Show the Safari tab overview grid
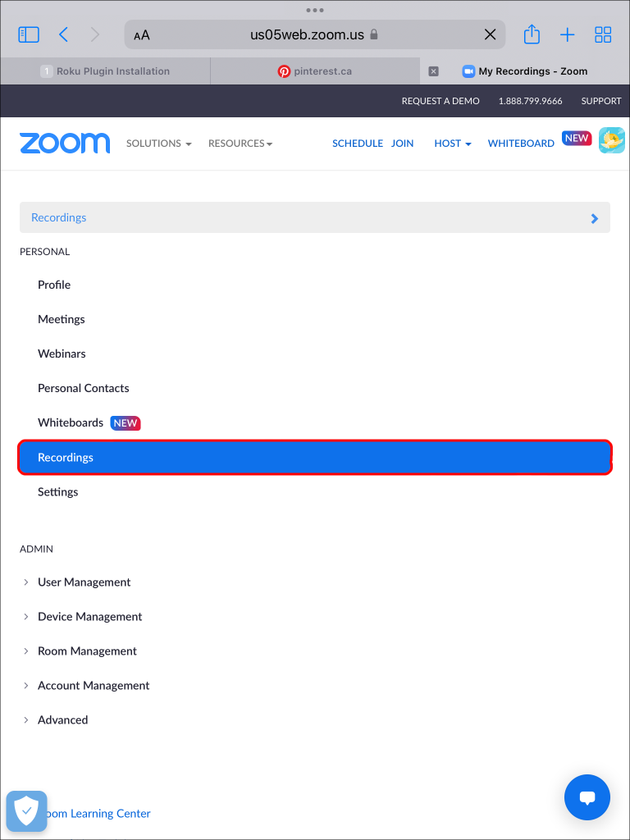 (603, 34)
